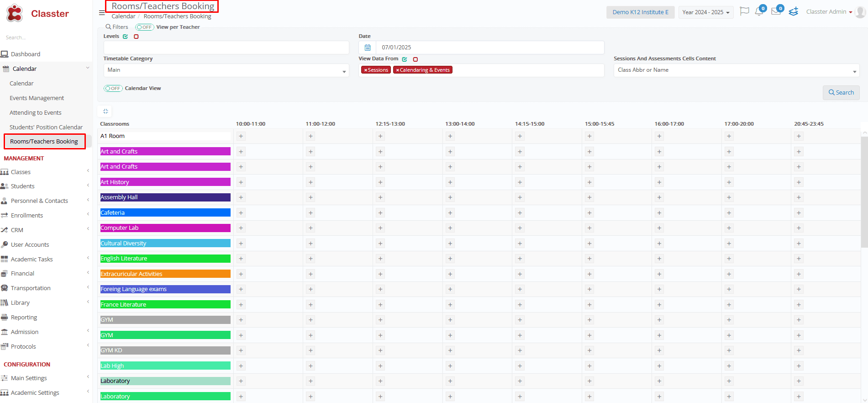Image resolution: width=868 pixels, height=403 pixels.
Task: Add booking for A1 Room at 10:00-11:00
Action: (241, 136)
